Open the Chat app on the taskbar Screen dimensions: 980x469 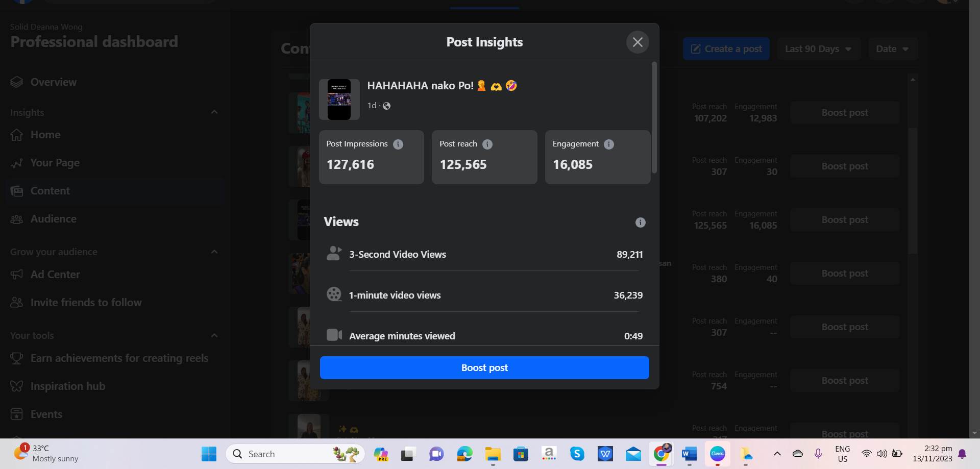(436, 454)
